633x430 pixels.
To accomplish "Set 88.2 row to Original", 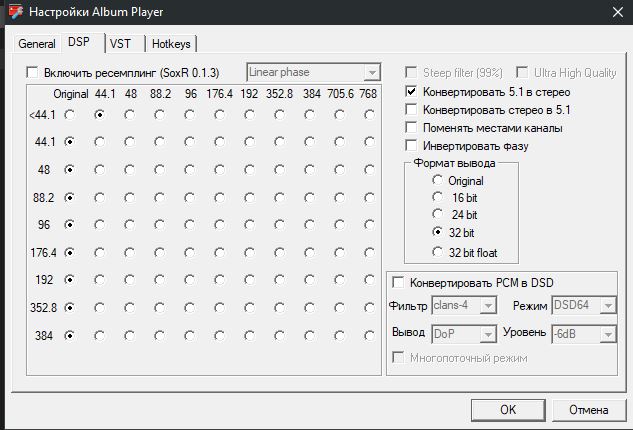I will pyautogui.click(x=69, y=197).
